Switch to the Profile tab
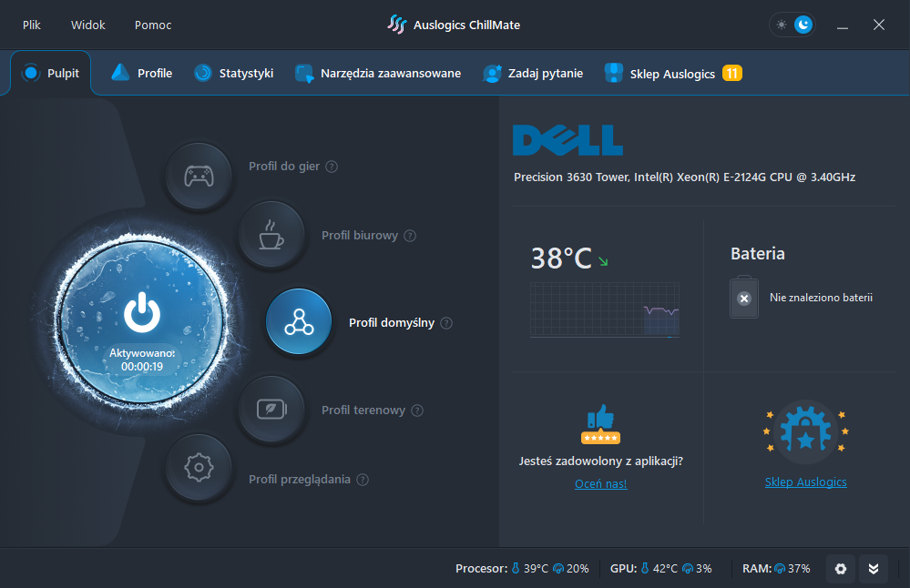 (142, 73)
